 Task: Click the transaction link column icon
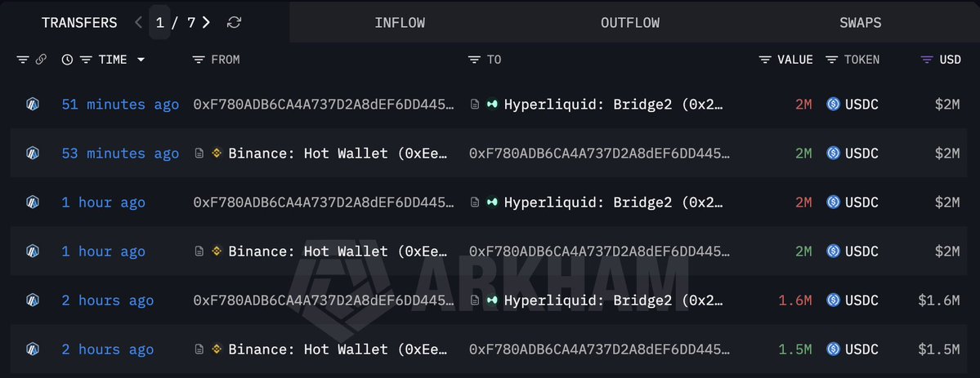click(x=41, y=60)
